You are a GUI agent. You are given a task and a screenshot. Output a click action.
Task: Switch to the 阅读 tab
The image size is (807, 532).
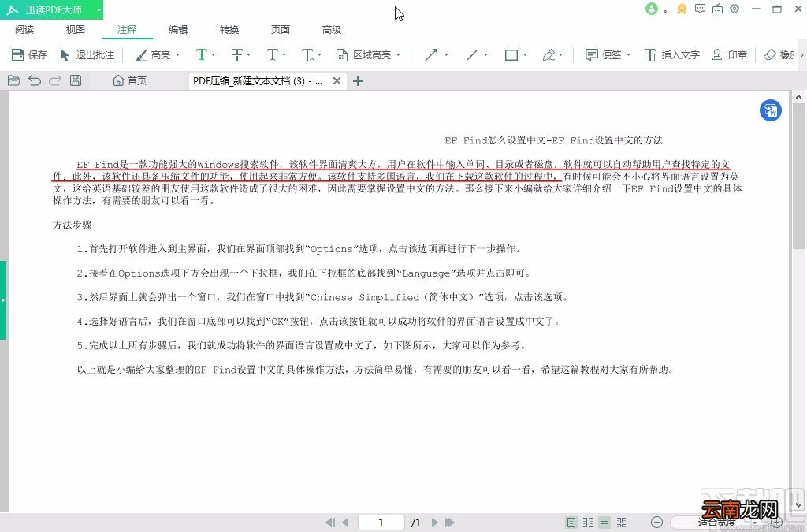[24, 29]
